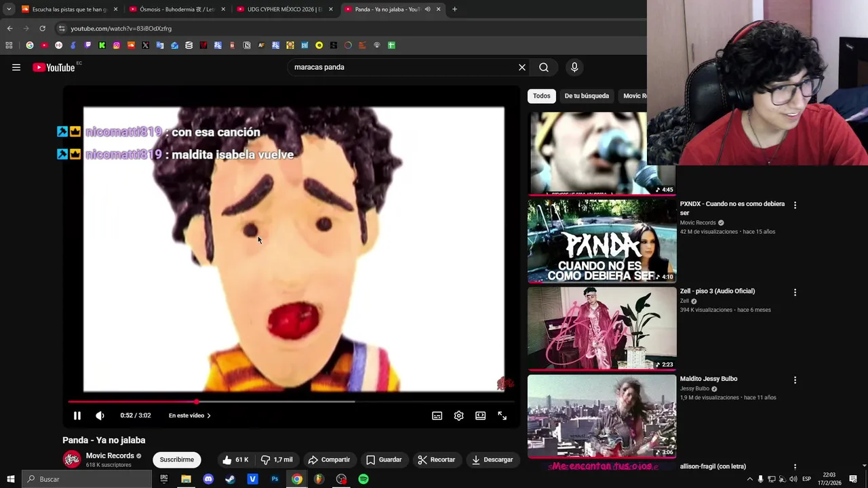Go back with the browser back arrow
Image resolution: width=868 pixels, height=488 pixels.
[x=9, y=28]
